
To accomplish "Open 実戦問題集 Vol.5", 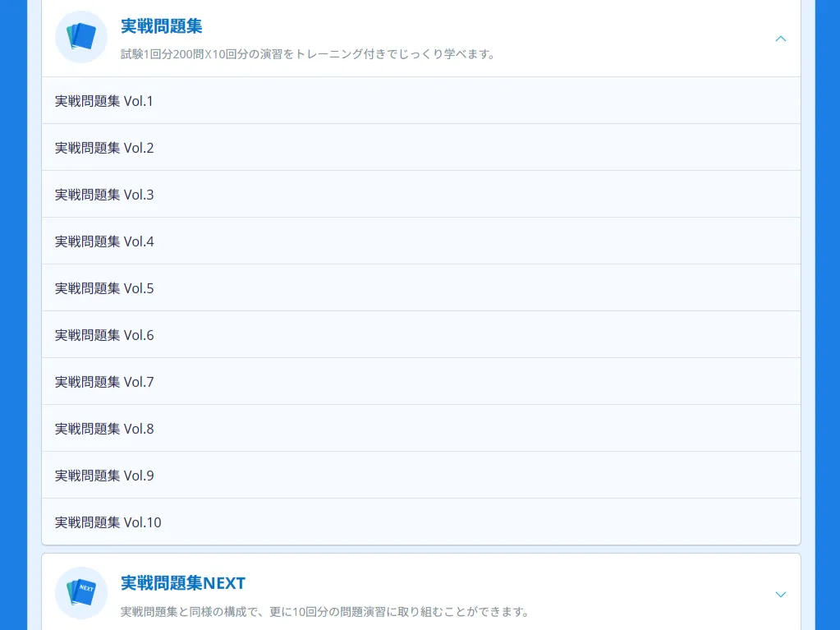I will tap(104, 288).
